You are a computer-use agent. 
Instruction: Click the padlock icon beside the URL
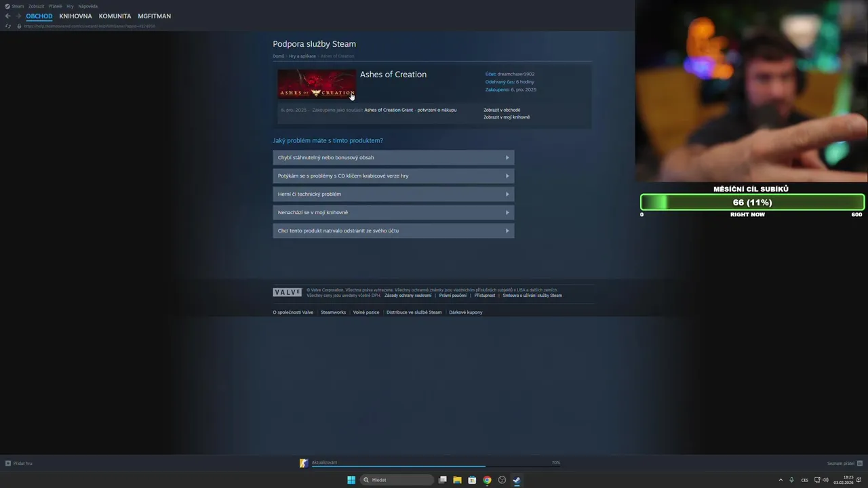pos(19,26)
